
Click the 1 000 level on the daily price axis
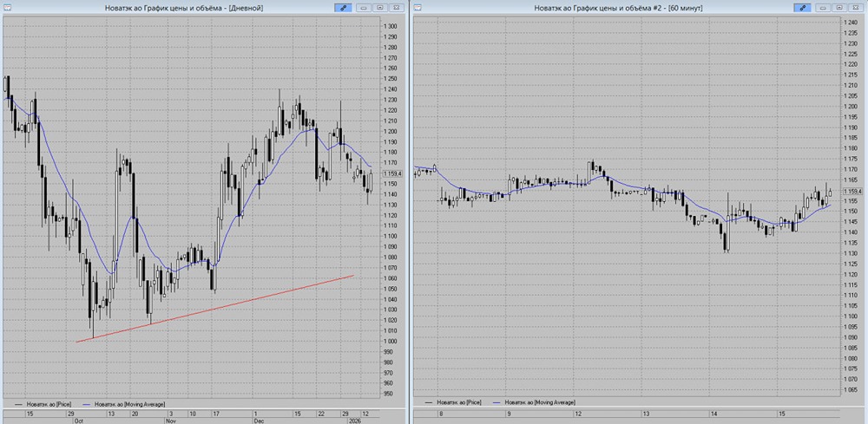(392, 342)
